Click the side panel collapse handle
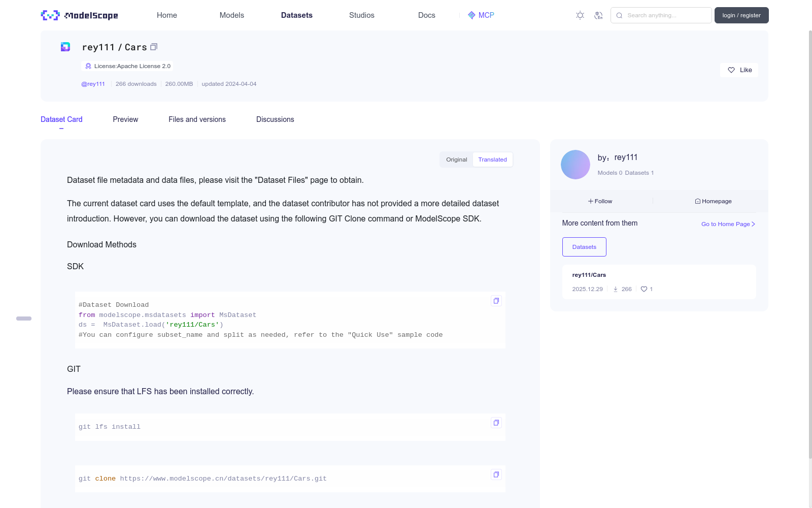The image size is (812, 508). tap(24, 319)
